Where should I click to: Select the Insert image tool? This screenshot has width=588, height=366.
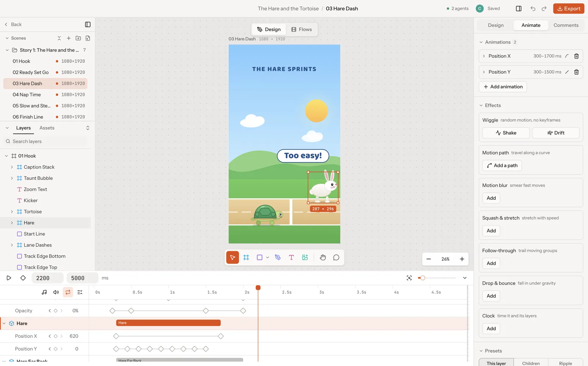(305, 257)
